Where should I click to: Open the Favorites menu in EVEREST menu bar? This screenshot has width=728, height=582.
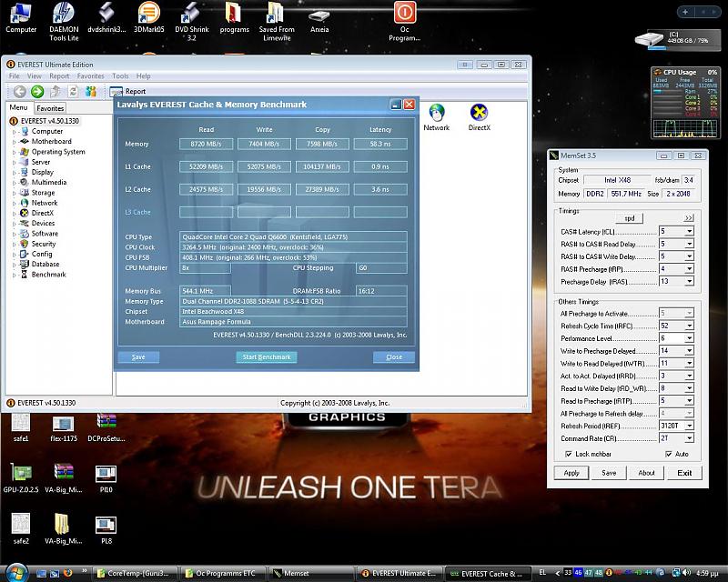pyautogui.click(x=90, y=76)
